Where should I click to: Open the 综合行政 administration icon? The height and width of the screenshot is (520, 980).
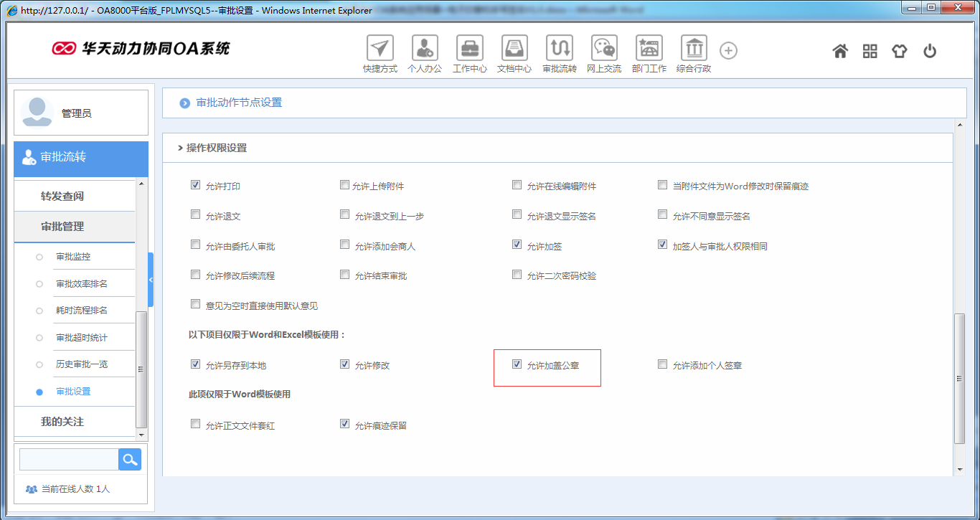click(693, 49)
